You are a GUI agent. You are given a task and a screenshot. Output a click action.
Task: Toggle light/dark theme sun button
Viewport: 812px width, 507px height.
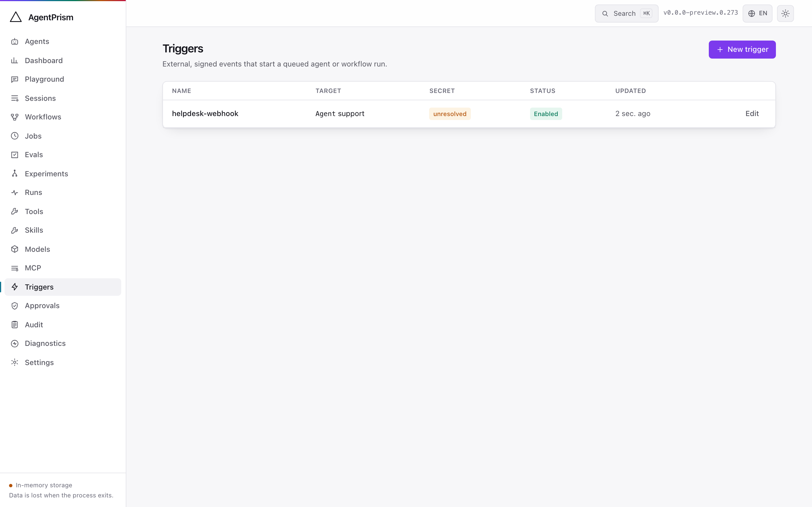click(x=785, y=14)
